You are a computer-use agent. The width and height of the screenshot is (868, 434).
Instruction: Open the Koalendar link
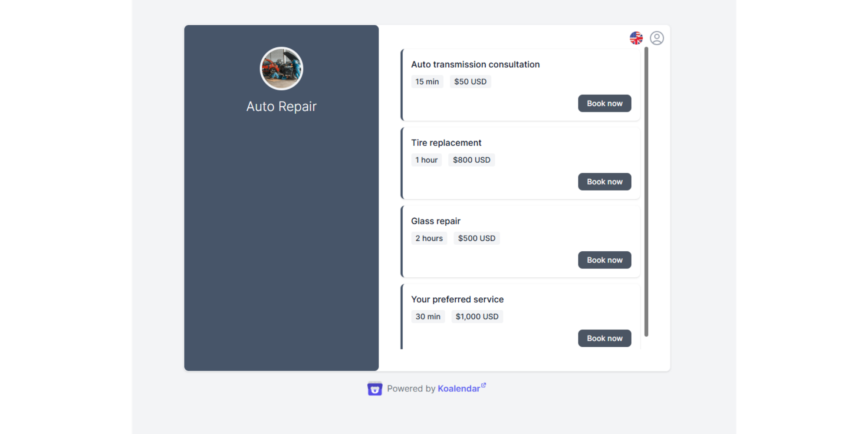click(459, 388)
